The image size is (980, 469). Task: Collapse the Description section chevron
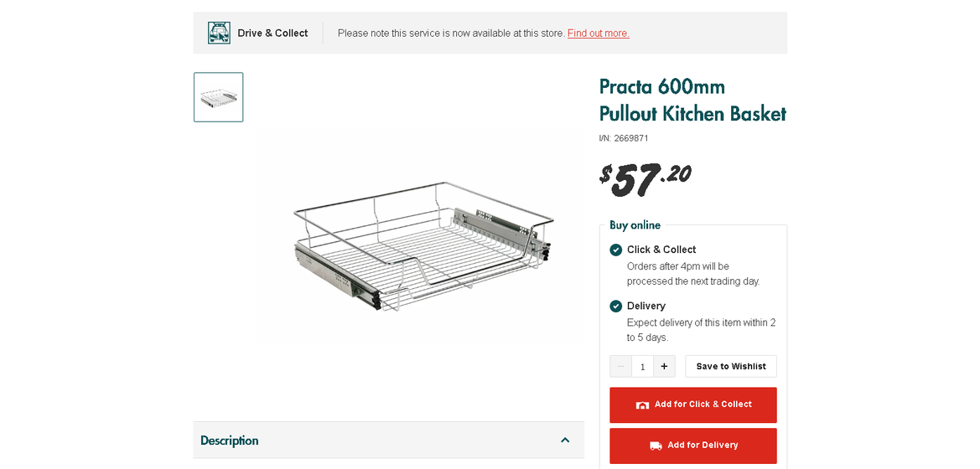[565, 441]
